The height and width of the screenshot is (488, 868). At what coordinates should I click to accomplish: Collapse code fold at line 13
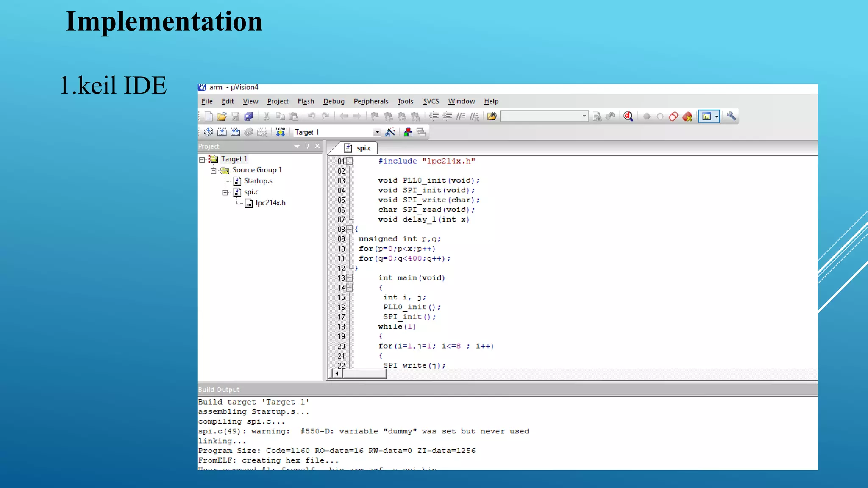tap(349, 278)
